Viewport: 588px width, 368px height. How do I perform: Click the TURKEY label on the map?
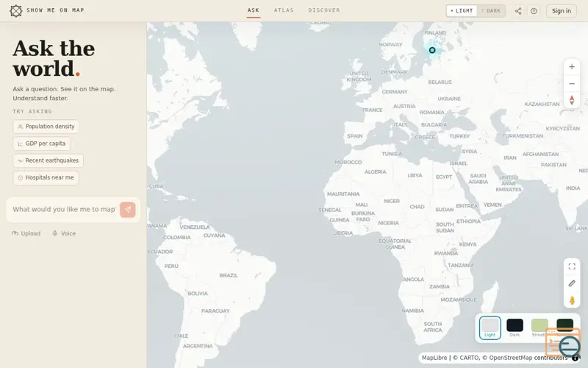tap(459, 136)
